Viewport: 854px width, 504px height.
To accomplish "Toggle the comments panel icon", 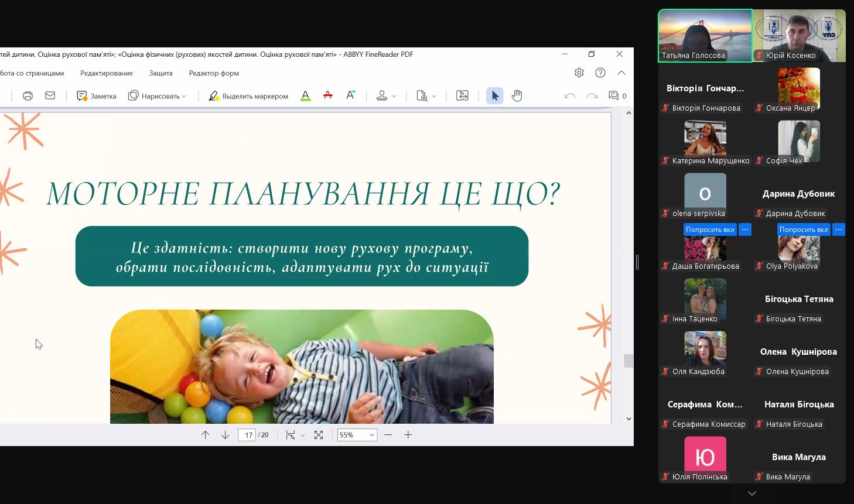I will 613,96.
